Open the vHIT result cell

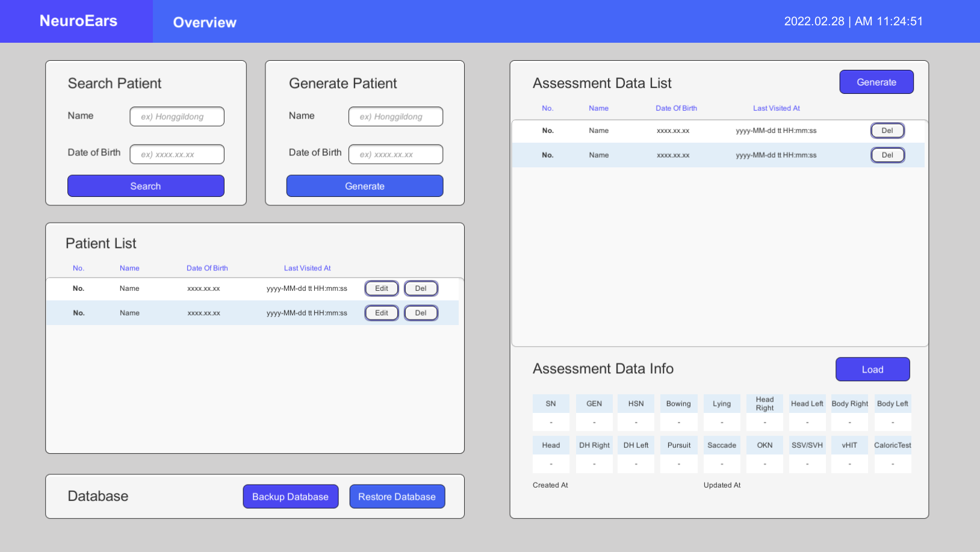pos(849,464)
